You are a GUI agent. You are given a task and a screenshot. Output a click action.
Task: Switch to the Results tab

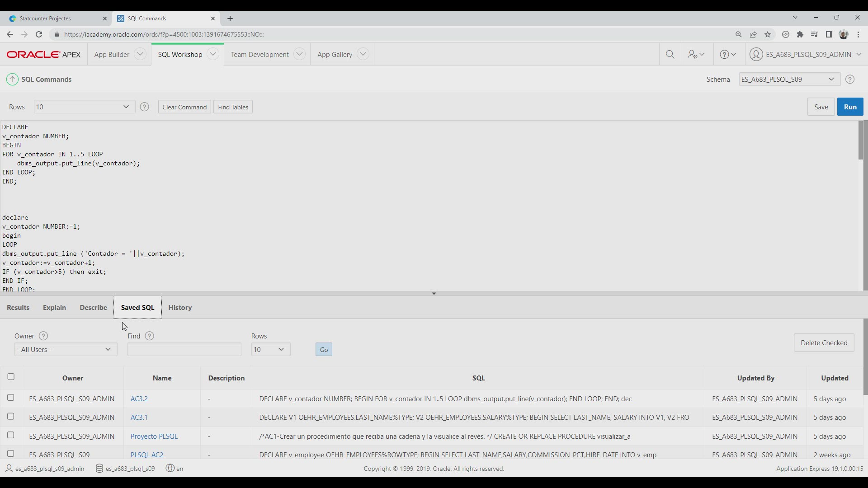(x=18, y=308)
